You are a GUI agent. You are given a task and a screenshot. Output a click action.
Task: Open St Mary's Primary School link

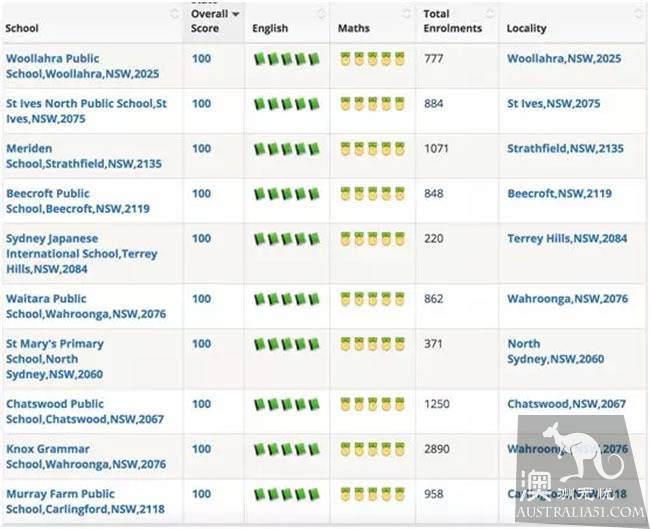pos(55,359)
